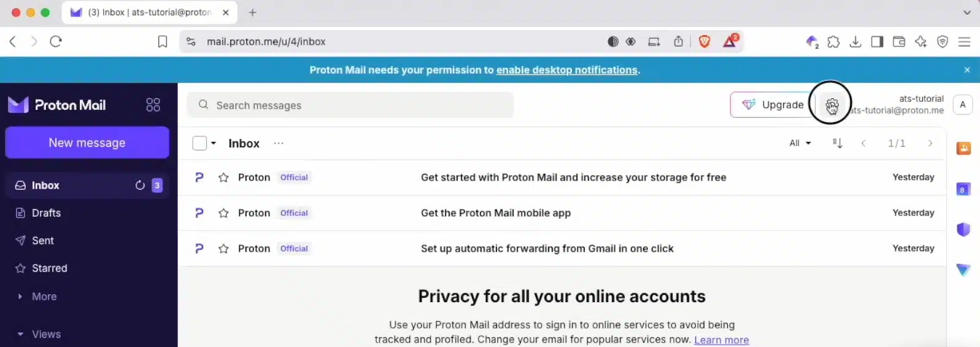
Task: Refresh the Inbox folder using reload icon
Action: [x=140, y=185]
